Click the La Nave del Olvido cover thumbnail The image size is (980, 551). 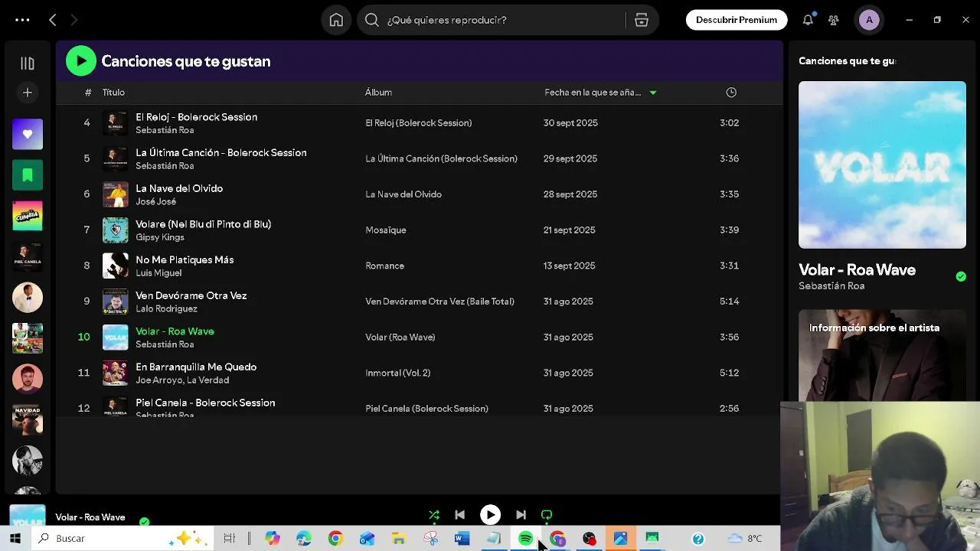coord(116,194)
